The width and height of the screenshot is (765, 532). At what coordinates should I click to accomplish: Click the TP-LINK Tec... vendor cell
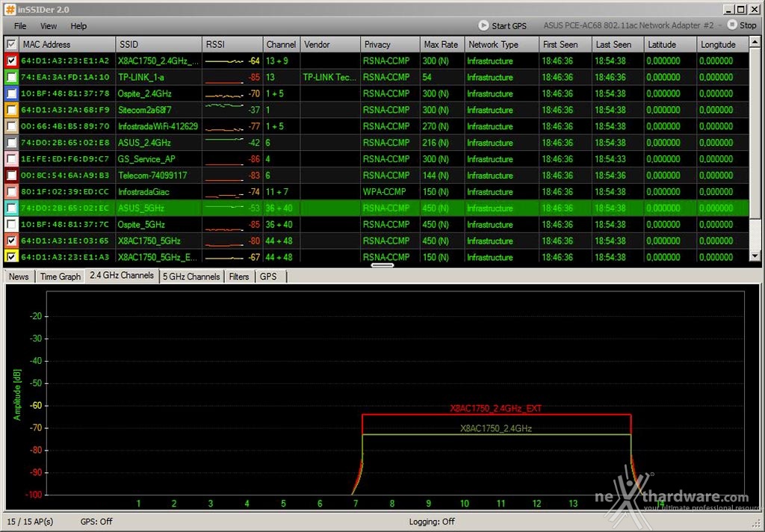[329, 77]
